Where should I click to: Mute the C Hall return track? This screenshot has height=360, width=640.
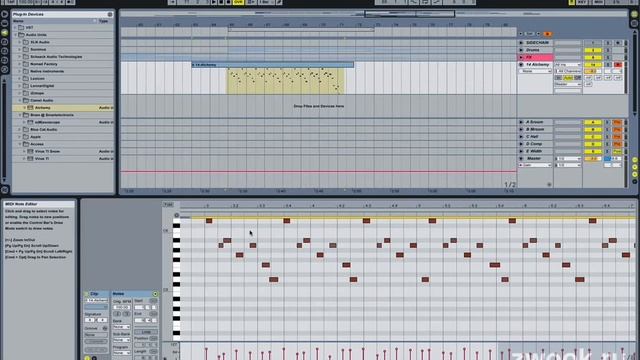point(592,137)
